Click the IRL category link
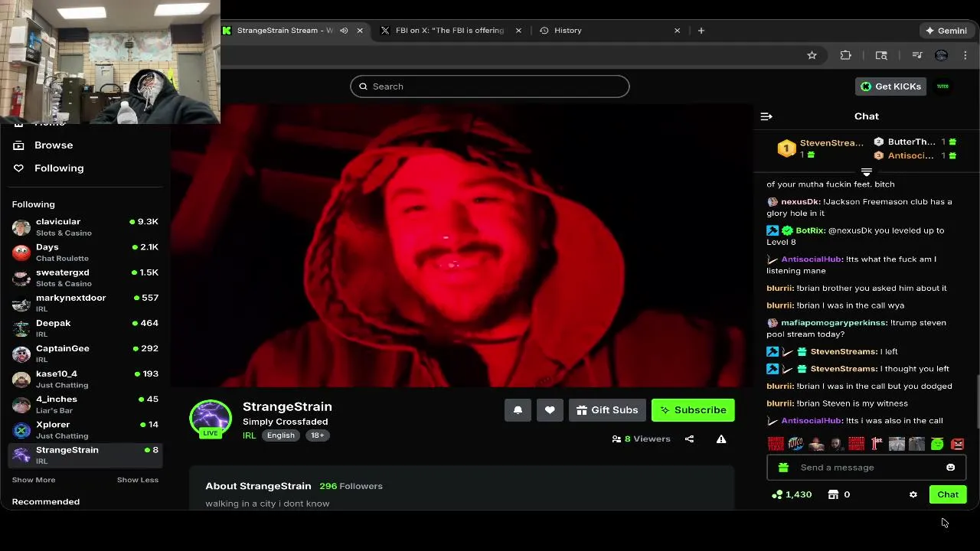The image size is (980, 551). pyautogui.click(x=249, y=435)
